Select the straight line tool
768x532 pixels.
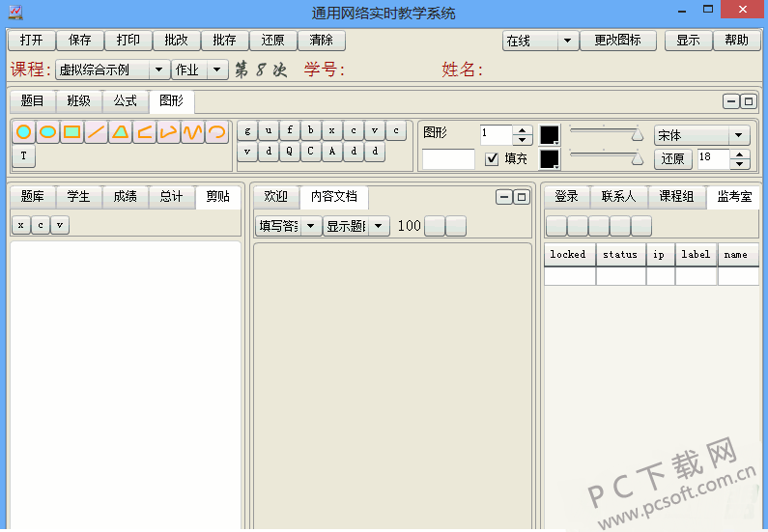pos(96,131)
